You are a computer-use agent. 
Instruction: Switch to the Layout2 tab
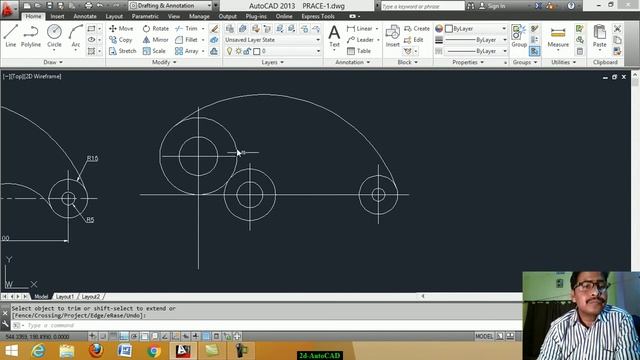click(91, 296)
